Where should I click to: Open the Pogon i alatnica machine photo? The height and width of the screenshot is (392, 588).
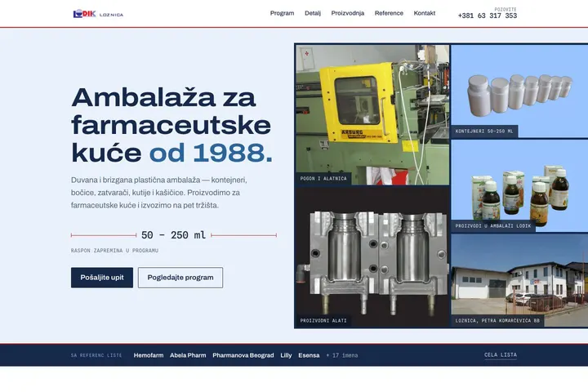pyautogui.click(x=372, y=115)
